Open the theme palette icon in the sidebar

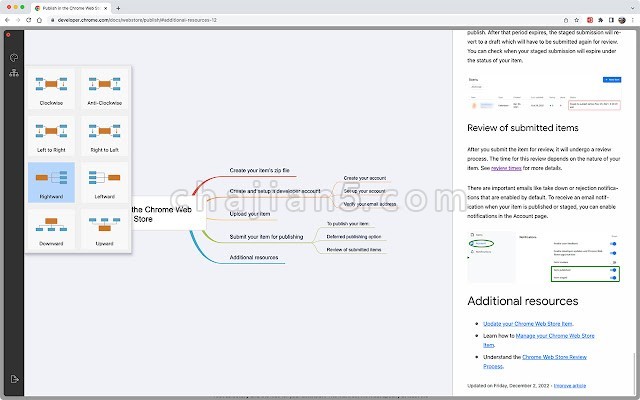(x=14, y=58)
